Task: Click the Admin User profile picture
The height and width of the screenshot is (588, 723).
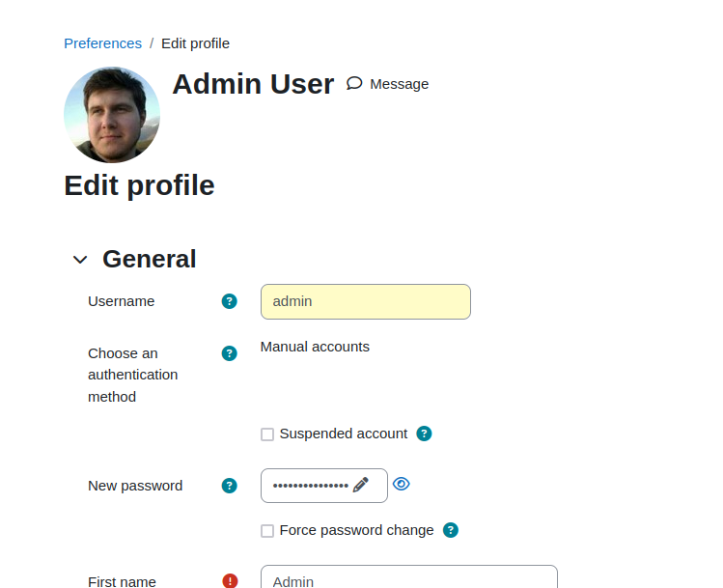Action: [112, 115]
